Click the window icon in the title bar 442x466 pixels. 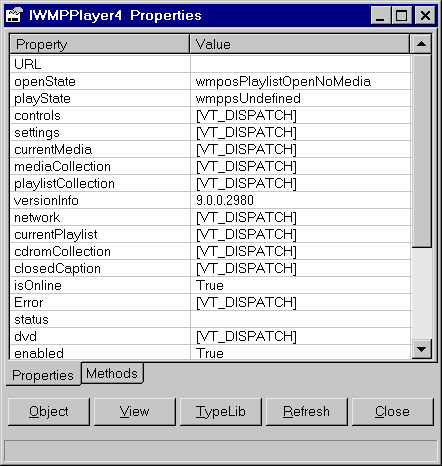14,15
